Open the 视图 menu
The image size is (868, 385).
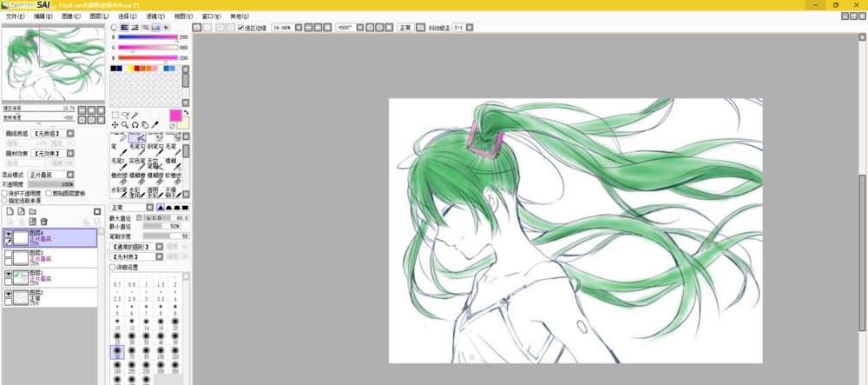[183, 17]
